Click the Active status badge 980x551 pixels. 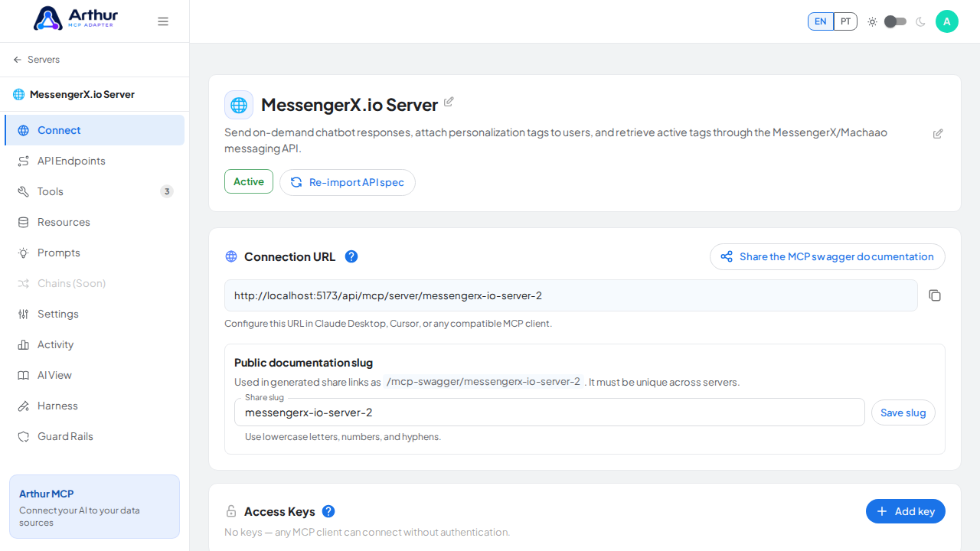[249, 181]
